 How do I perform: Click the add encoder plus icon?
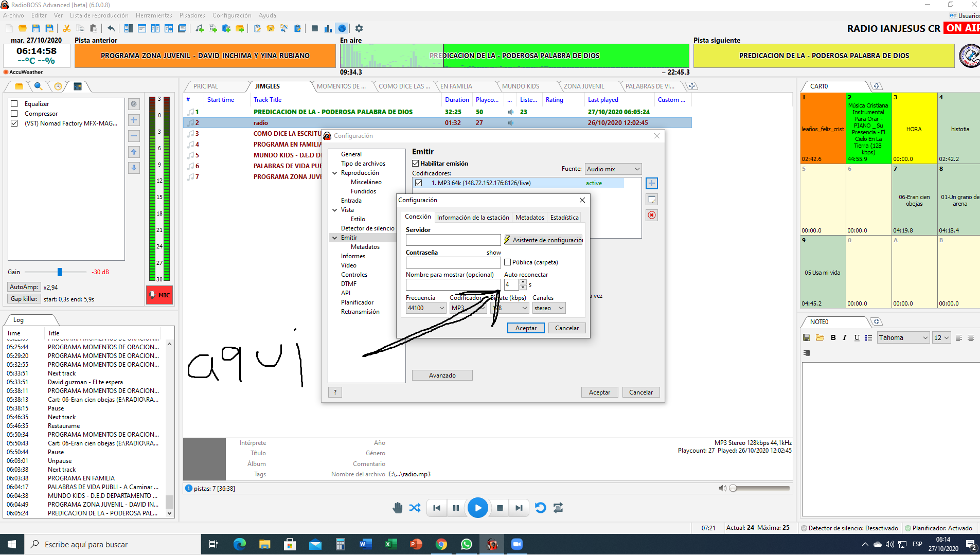click(651, 184)
